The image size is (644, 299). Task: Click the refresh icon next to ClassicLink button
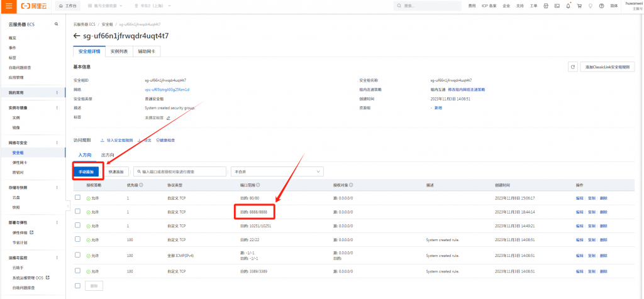click(x=572, y=67)
